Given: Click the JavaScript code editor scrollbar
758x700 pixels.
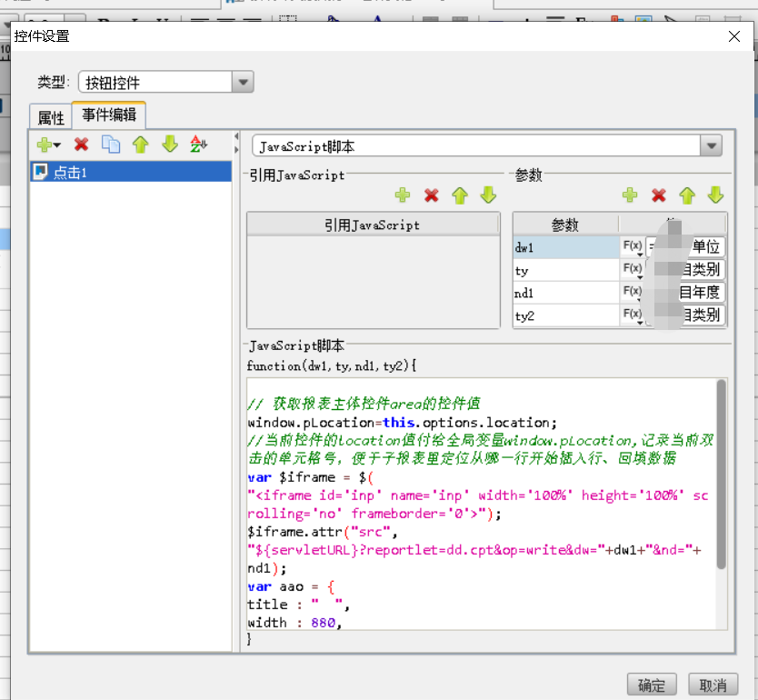Looking at the screenshot, I should (721, 475).
